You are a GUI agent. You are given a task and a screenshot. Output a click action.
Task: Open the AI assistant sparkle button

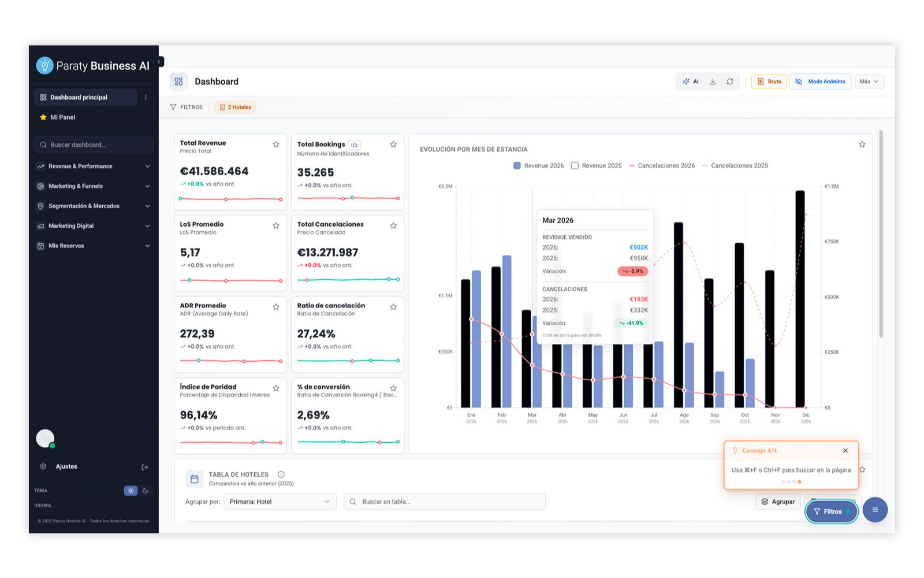click(x=691, y=81)
